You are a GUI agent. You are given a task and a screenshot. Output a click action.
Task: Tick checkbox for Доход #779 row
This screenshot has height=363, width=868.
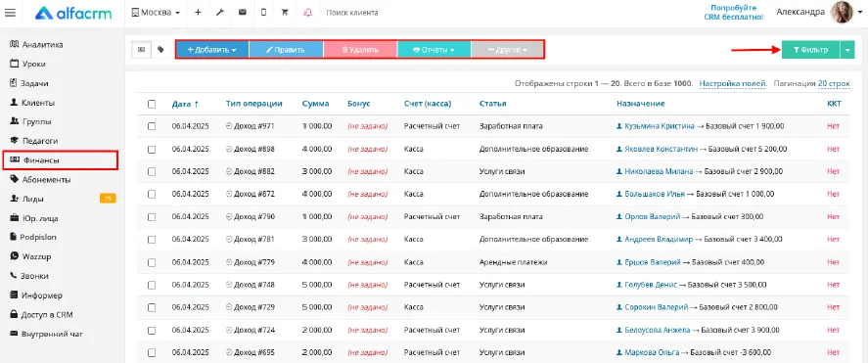tap(152, 262)
